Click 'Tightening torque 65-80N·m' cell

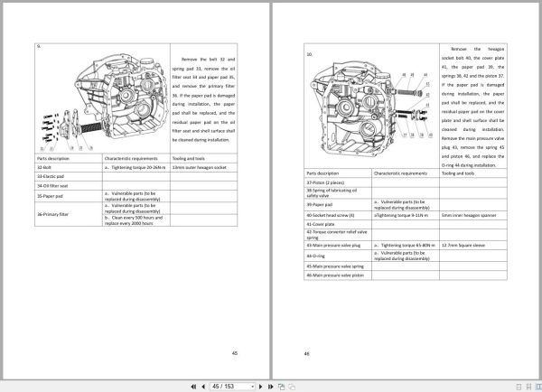pos(406,245)
